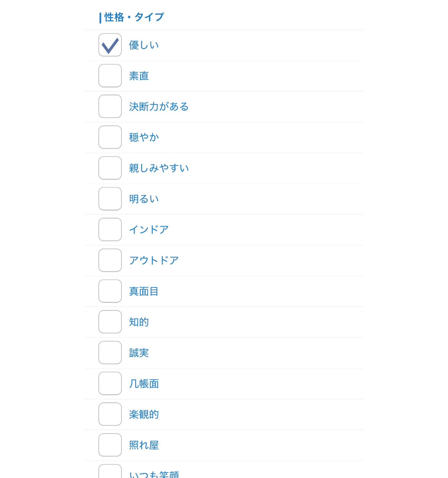Viewport: 448px width, 478px height.
Task: Select the 親しみやすい checkbox
Action: coord(110,168)
